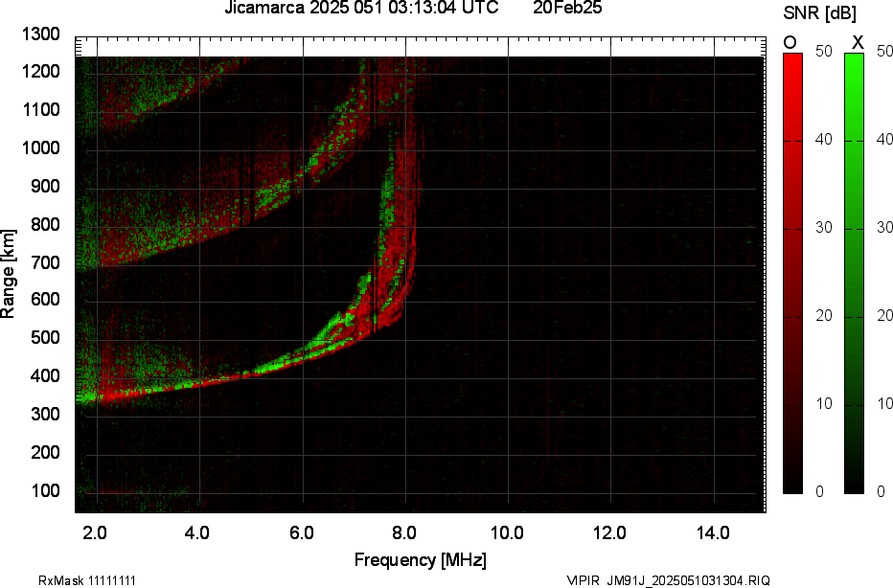893x588 pixels.
Task: Click the Jicamarca timestamp title text
Action: [361, 10]
